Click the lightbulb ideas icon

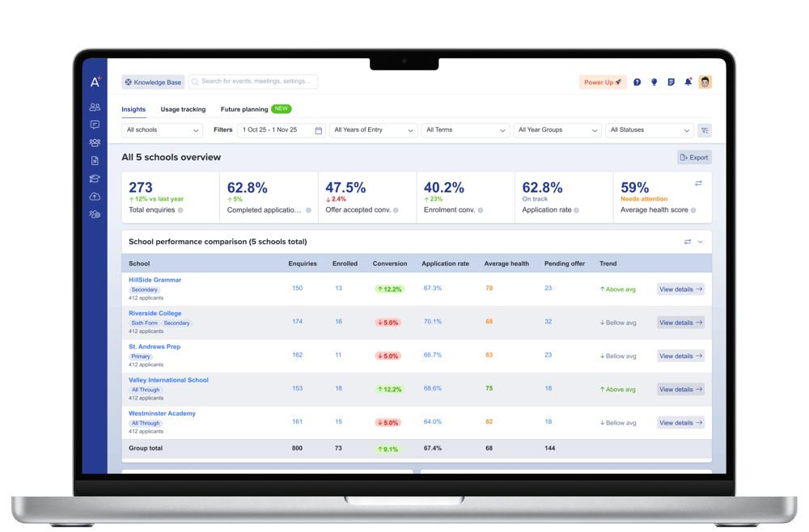[654, 82]
